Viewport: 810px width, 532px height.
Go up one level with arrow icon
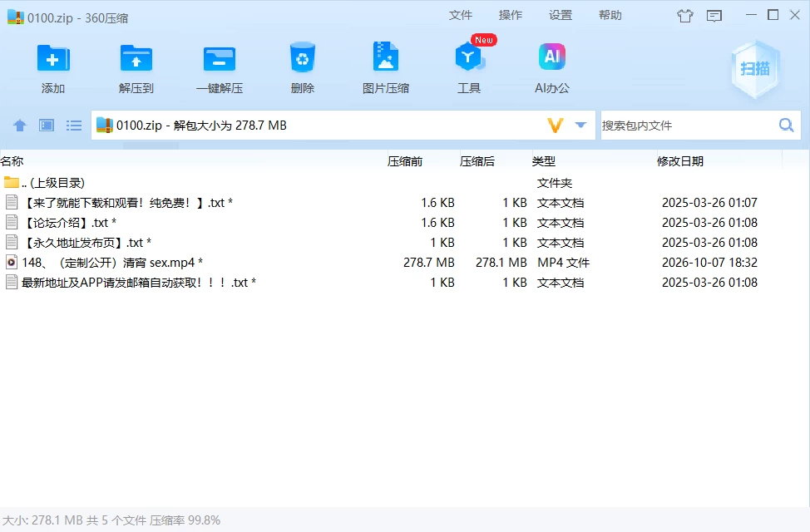(20, 125)
